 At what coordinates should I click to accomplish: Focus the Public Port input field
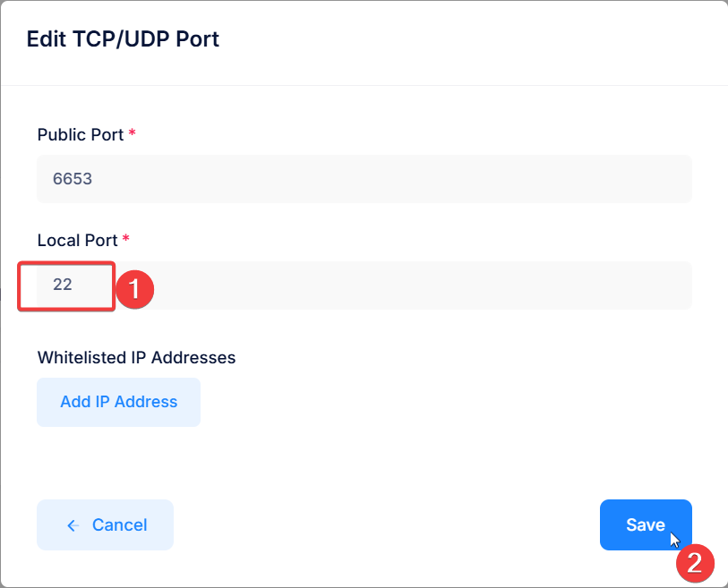364,179
